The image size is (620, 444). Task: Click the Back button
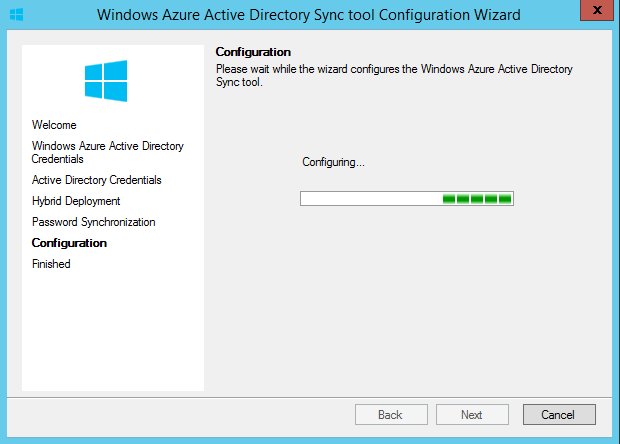point(391,414)
